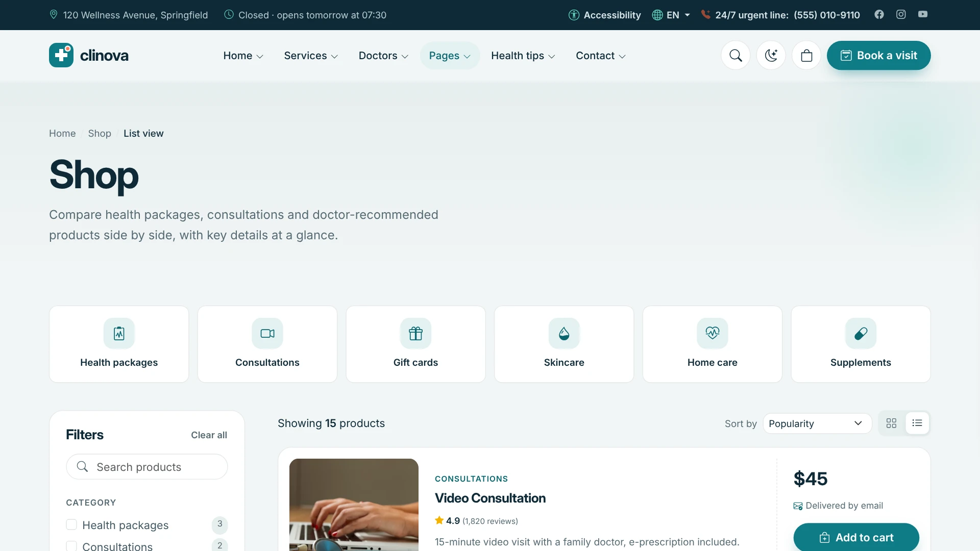The height and width of the screenshot is (551, 980).
Task: Add Video Consultation to cart
Action: click(x=856, y=537)
